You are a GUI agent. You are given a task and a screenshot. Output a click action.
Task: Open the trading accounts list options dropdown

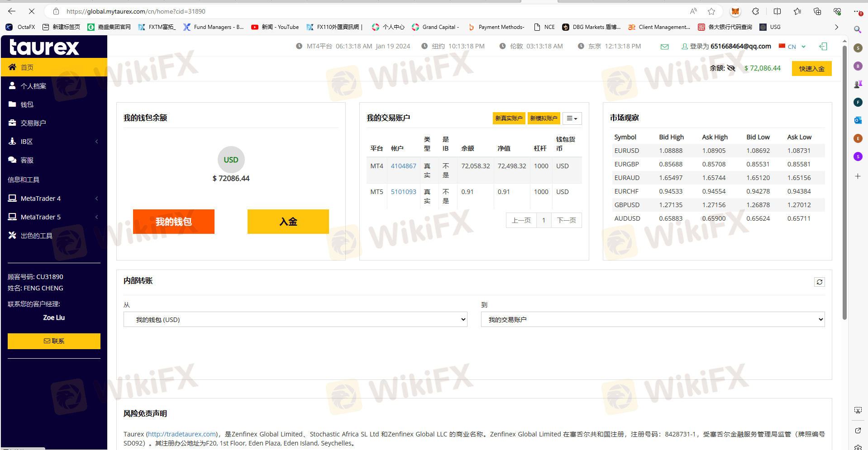pyautogui.click(x=572, y=118)
